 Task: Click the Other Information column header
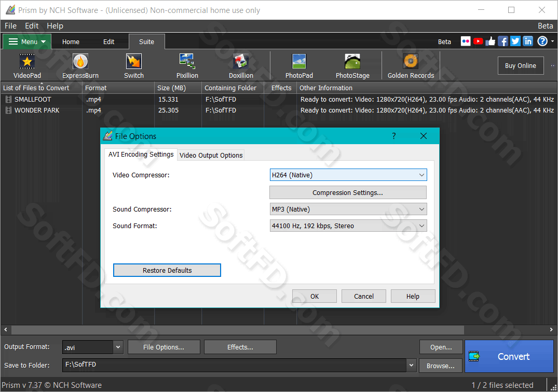427,88
